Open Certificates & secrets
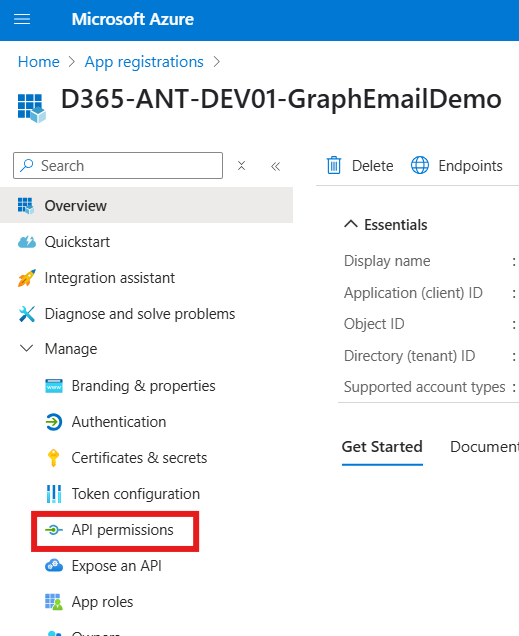 pos(139,458)
